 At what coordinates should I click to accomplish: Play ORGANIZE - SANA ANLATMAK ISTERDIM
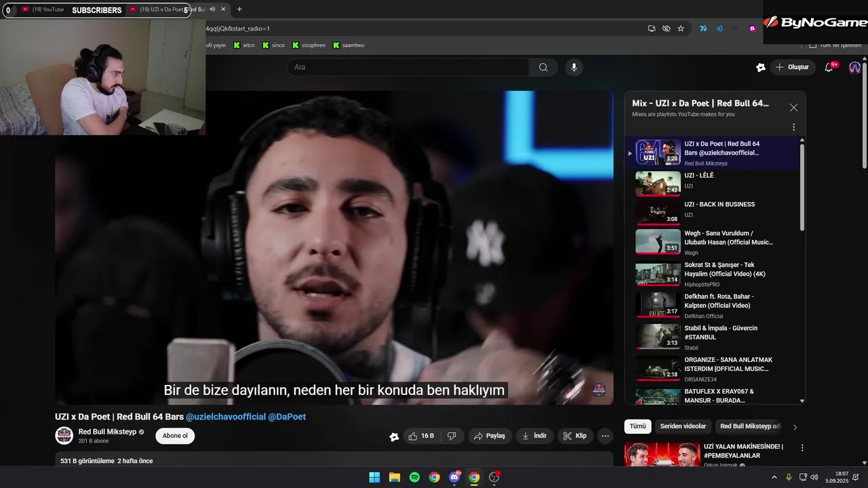712,369
